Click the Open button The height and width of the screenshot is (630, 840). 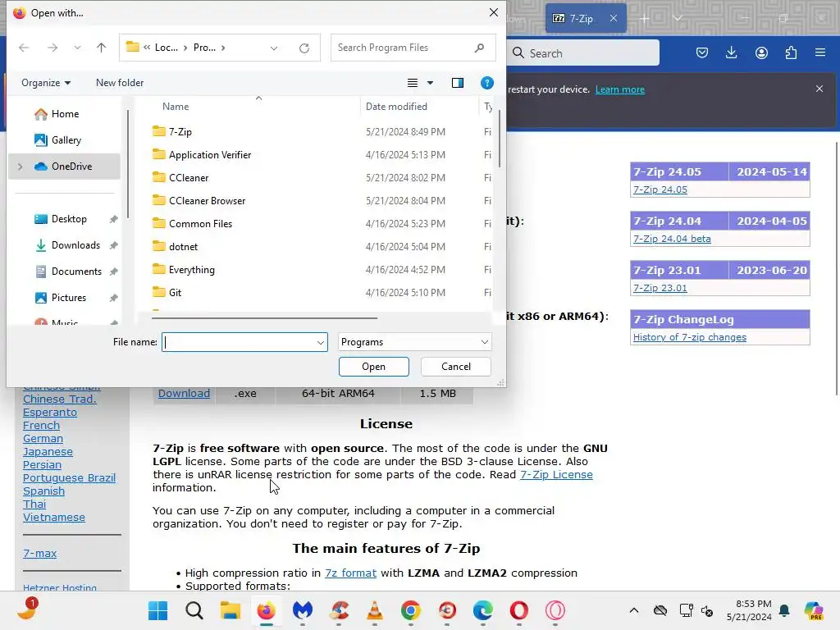[373, 367]
